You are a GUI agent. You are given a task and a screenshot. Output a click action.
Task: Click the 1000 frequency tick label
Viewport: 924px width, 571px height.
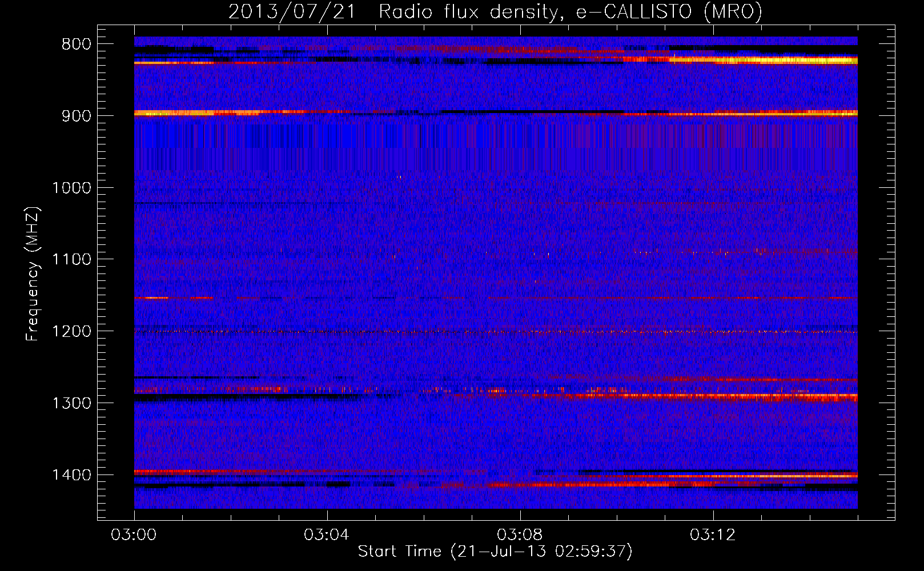[71, 188]
